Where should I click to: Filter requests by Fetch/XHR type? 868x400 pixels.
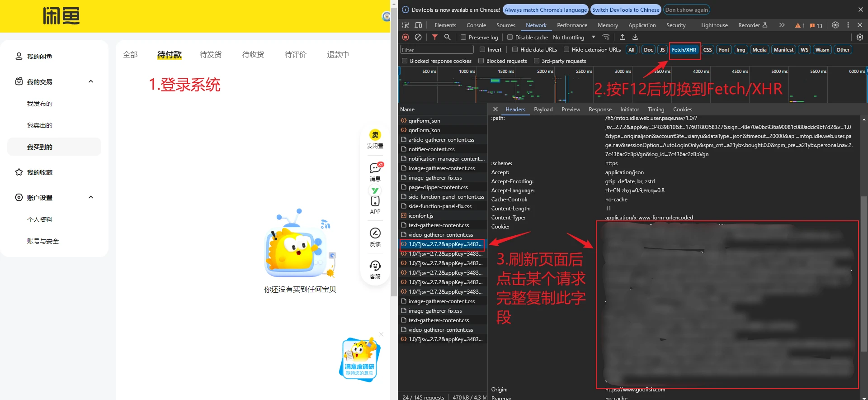[684, 50]
